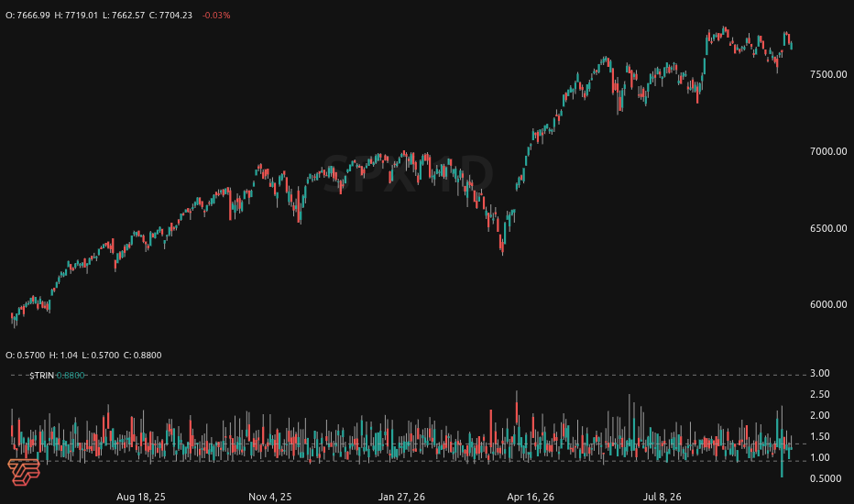
Task: Click the 7000.00 price axis label
Action: (x=828, y=151)
